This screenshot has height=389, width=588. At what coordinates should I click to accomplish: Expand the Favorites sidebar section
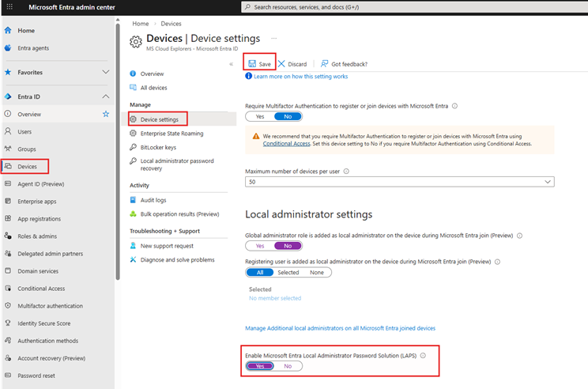pyautogui.click(x=106, y=72)
